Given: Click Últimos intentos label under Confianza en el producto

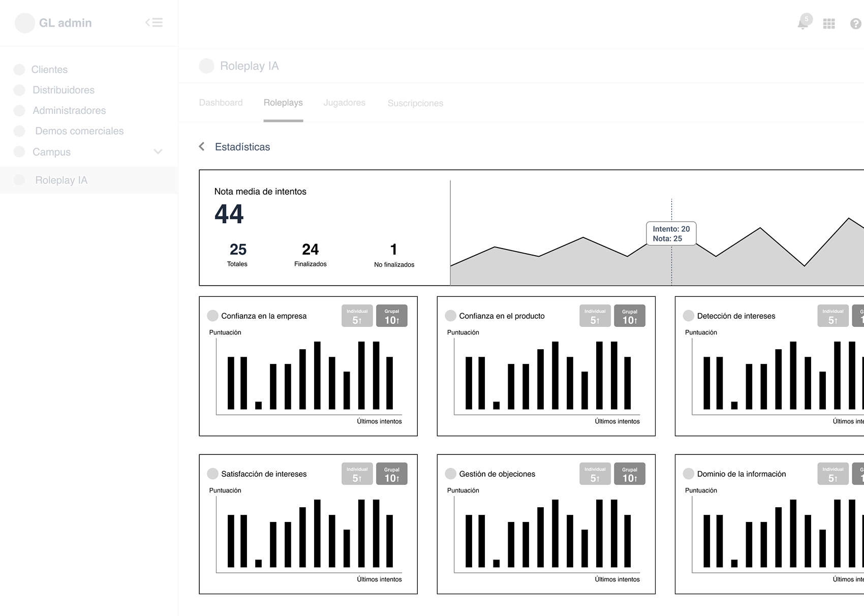Looking at the screenshot, I should pyautogui.click(x=617, y=421).
